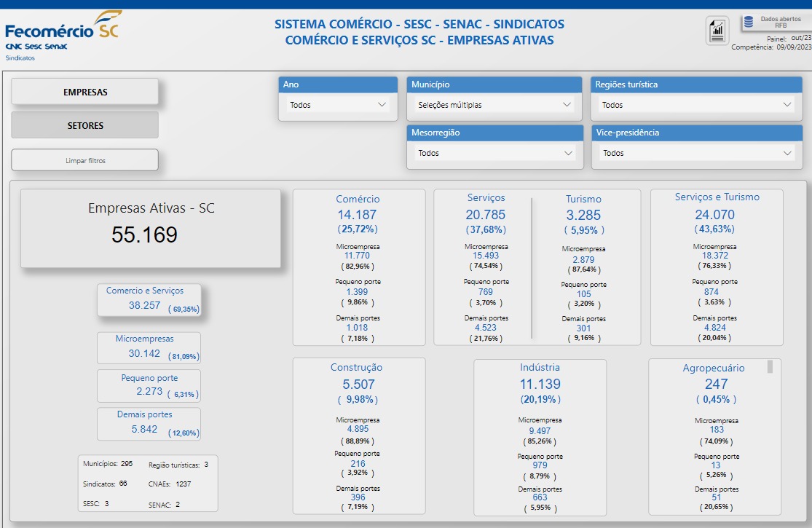Click the Fecomércio SC logo
This screenshot has height=528, width=812.
(x=61, y=34)
